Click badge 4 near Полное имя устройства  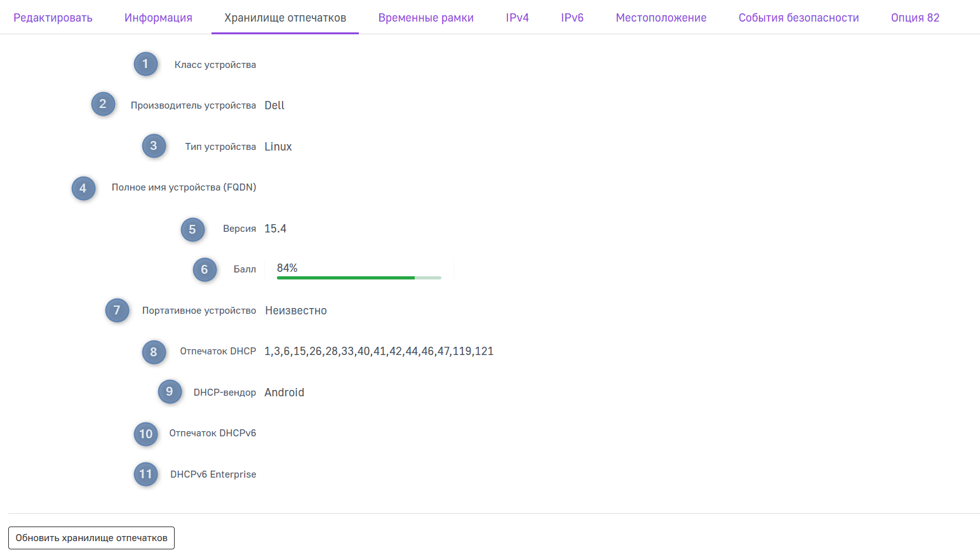pos(83,188)
